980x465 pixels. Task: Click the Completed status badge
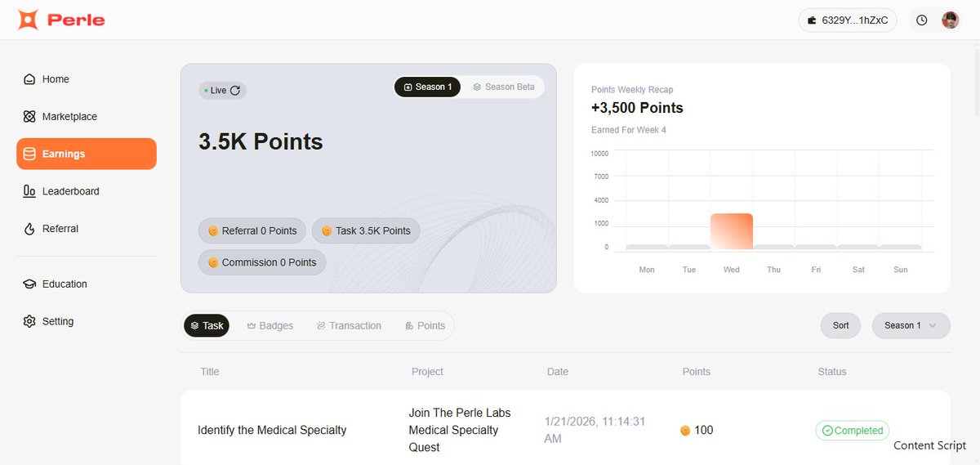pyautogui.click(x=852, y=431)
